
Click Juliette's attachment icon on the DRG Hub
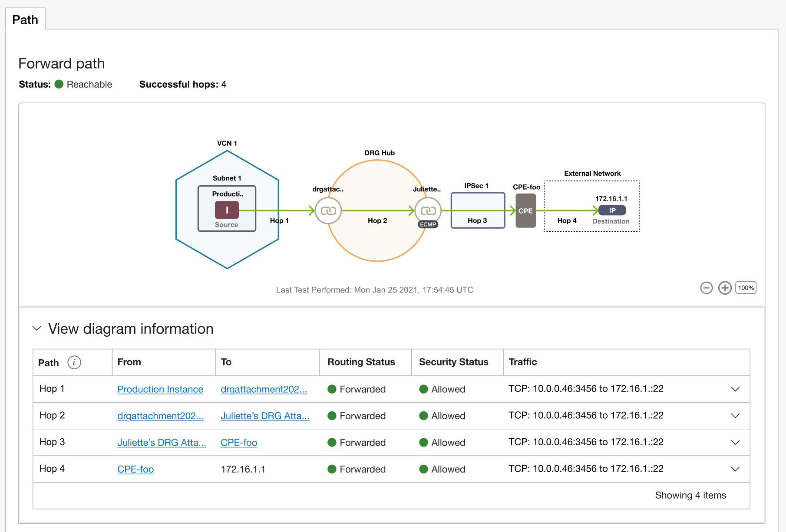(428, 210)
